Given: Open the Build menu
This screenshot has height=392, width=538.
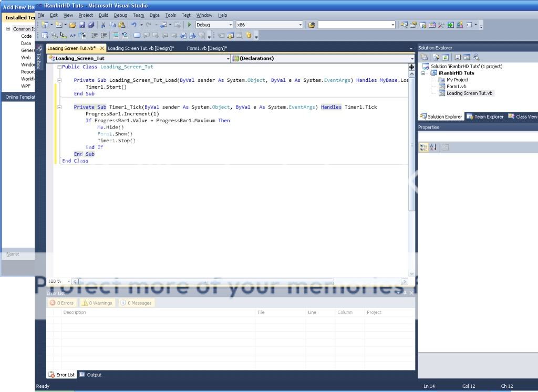Looking at the screenshot, I should coord(104,15).
